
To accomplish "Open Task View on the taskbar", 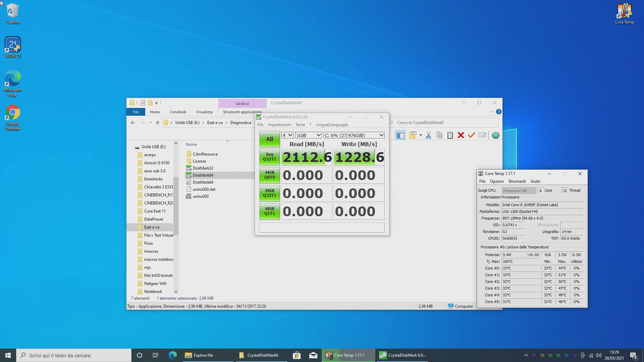I will click(156, 355).
